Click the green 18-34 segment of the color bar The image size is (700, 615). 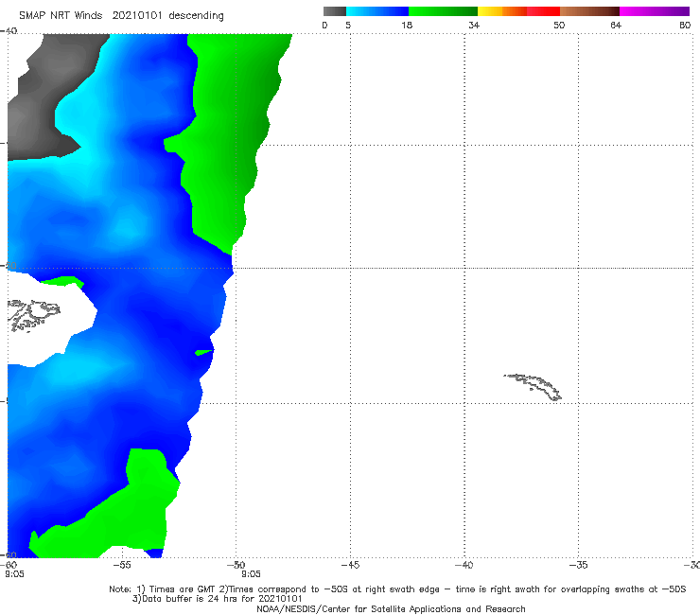pyautogui.click(x=443, y=11)
